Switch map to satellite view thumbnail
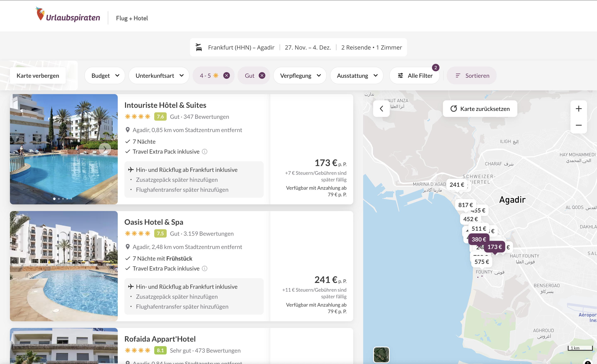 click(x=381, y=354)
